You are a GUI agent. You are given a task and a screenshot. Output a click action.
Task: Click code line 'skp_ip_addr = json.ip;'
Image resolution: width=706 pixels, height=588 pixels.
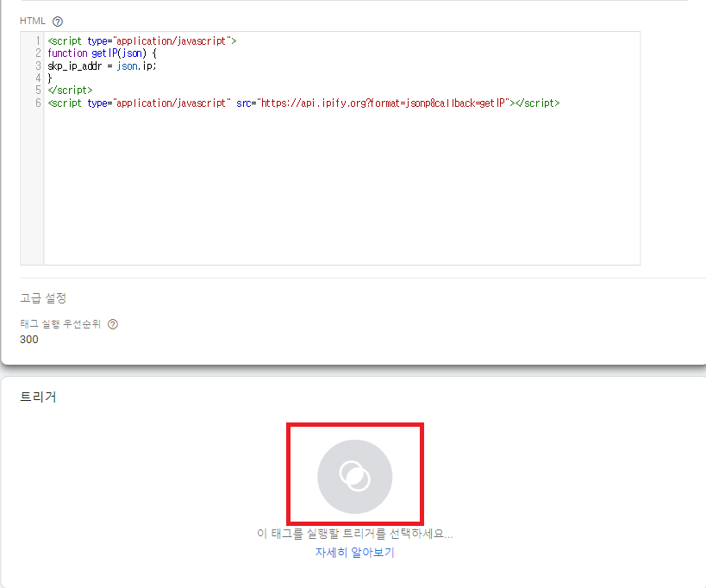(x=102, y=66)
